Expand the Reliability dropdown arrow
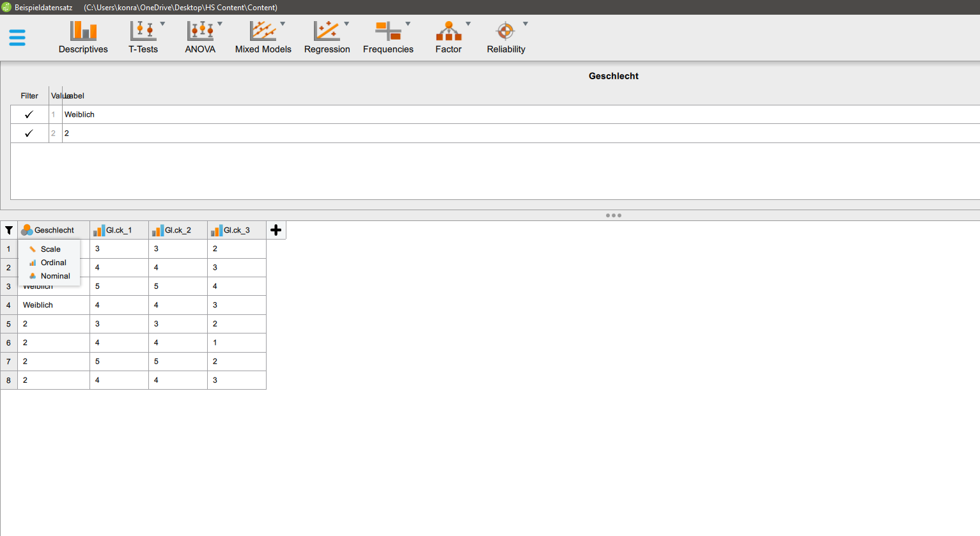 point(525,24)
